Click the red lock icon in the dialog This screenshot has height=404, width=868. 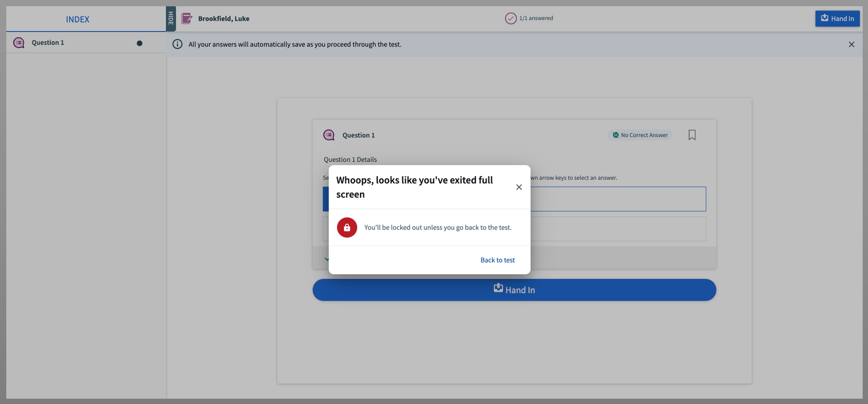pyautogui.click(x=347, y=228)
